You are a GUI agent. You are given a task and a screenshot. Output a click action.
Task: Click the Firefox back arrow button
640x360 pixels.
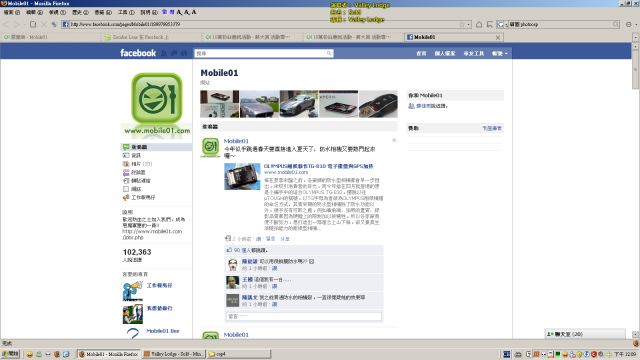pos(7,24)
